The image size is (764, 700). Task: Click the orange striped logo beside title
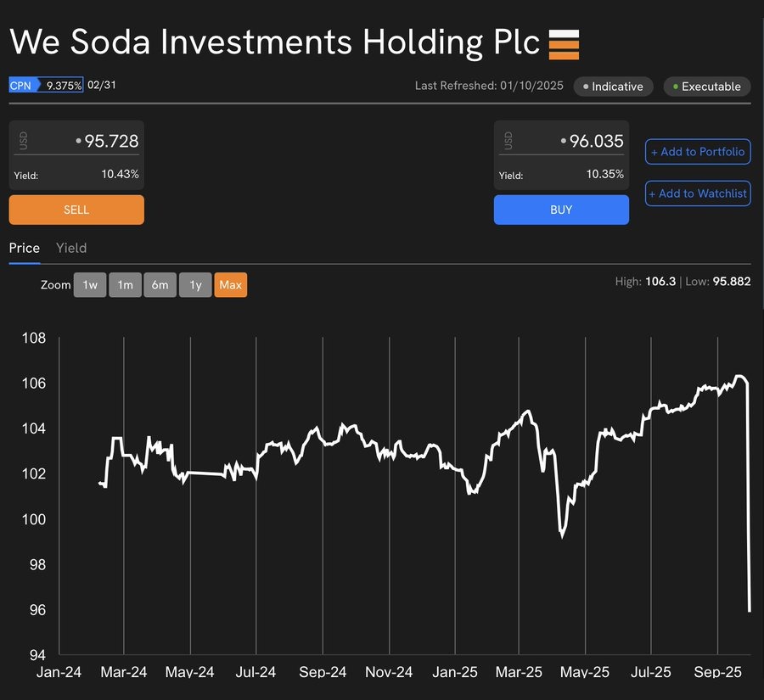[564, 44]
